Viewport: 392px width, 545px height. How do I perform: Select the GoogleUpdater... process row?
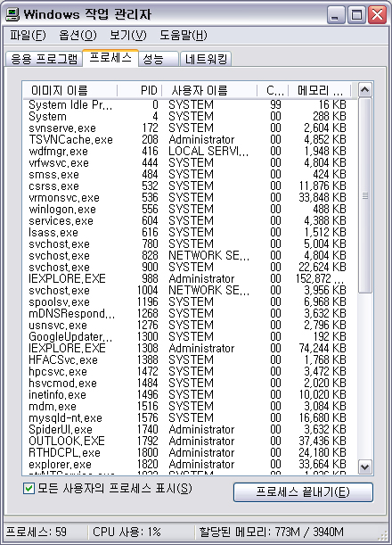189,336
